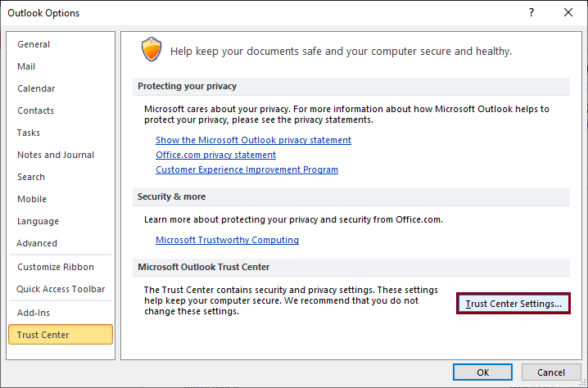Choose Language in the sidebar
The width and height of the screenshot is (588, 388).
(61, 221)
